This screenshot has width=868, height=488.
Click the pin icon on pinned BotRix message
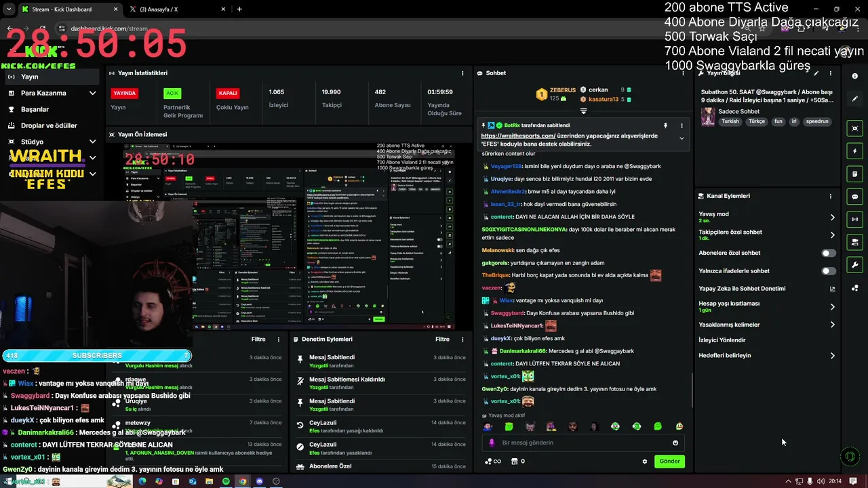(665, 125)
